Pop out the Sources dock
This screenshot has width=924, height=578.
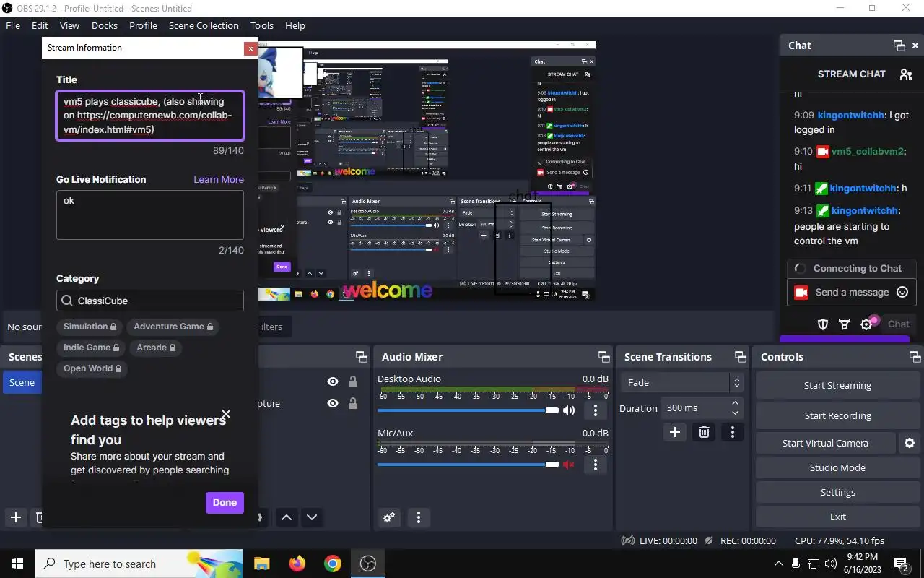(x=361, y=357)
